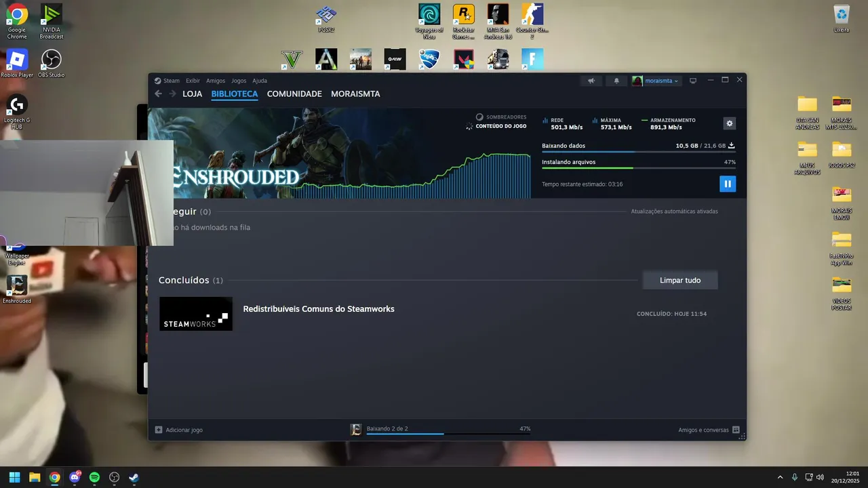Select the Voyagers of Nera desktop icon

point(429,21)
